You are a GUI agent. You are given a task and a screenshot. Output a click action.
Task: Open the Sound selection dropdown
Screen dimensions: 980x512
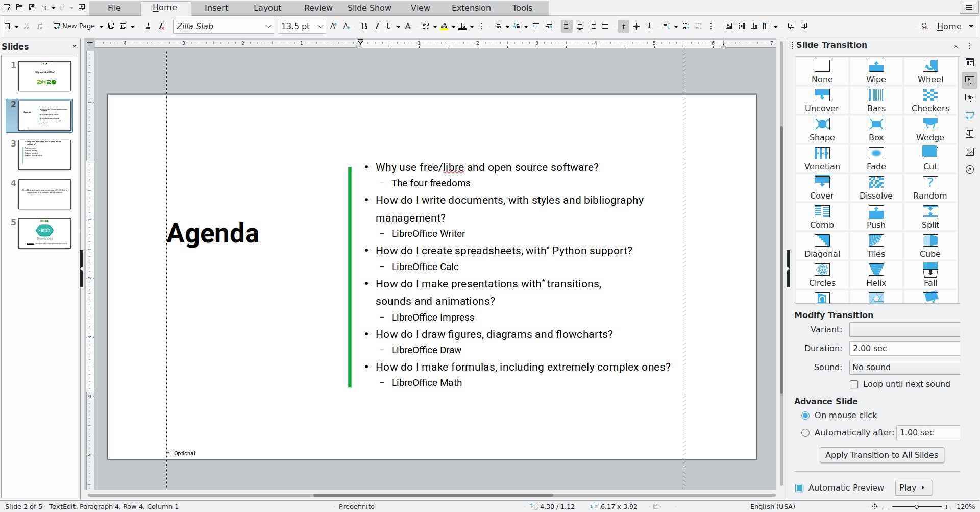pos(904,367)
